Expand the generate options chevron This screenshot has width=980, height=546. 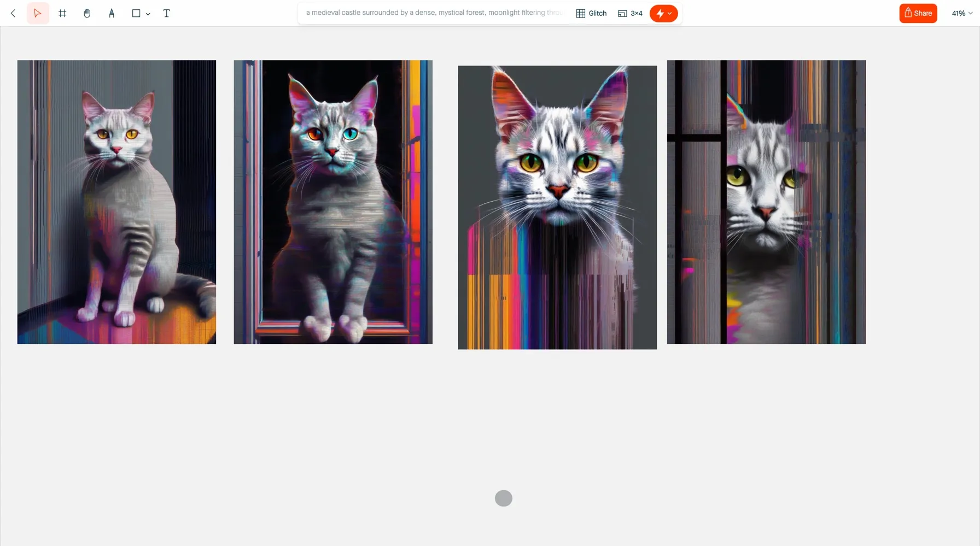[670, 14]
